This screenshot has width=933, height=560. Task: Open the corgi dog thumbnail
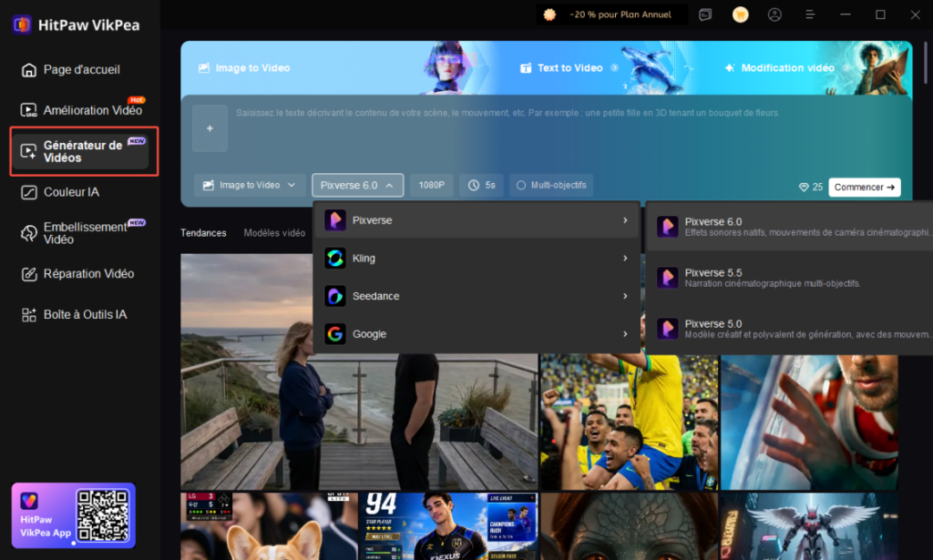point(269,526)
